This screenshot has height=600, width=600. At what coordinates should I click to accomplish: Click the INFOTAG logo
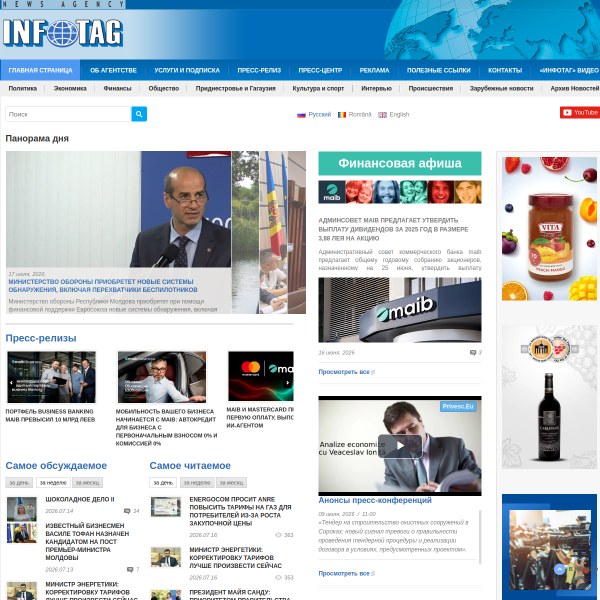point(63,33)
